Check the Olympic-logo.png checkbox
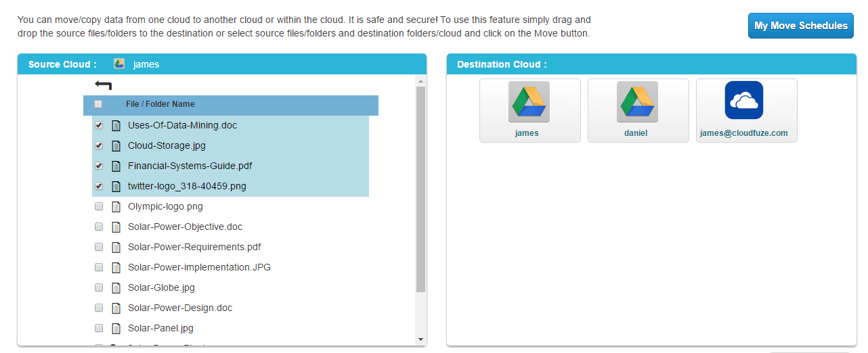The image size is (868, 353). [99, 206]
